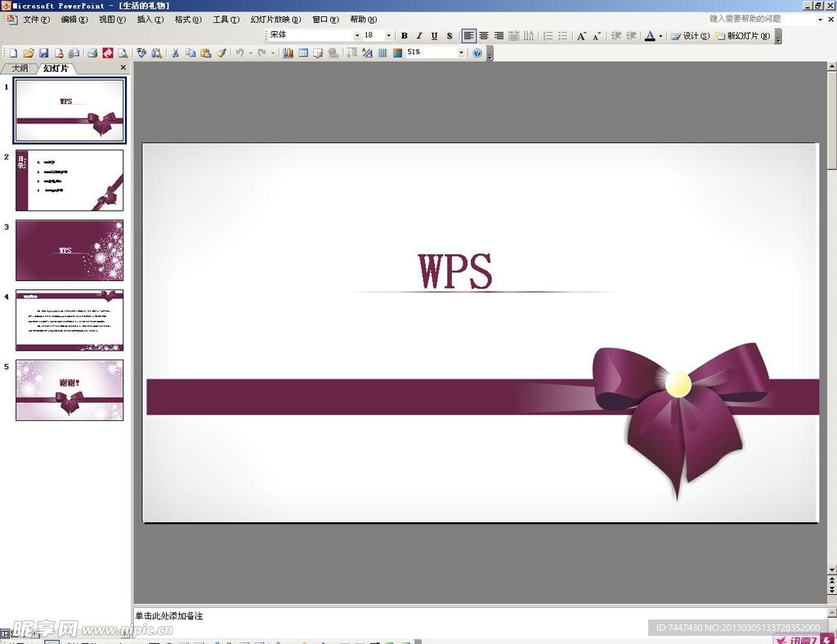Open the 帮助 (Help) menu
Image resolution: width=837 pixels, height=644 pixels.
click(x=363, y=20)
